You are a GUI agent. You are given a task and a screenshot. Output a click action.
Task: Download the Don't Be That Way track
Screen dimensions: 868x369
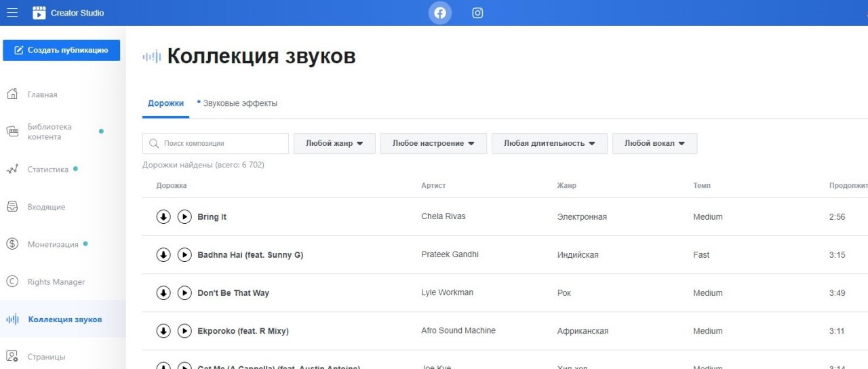(x=163, y=292)
